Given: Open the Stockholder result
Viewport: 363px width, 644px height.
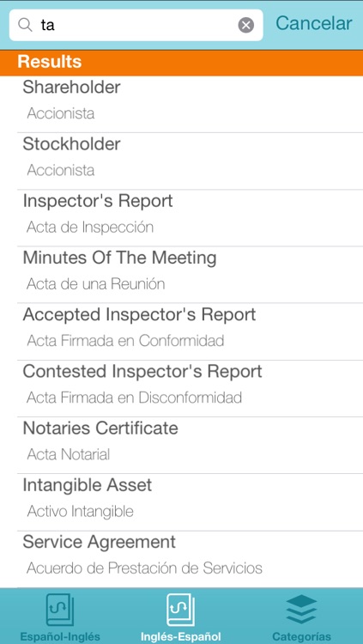Looking at the screenshot, I should 191,161.
